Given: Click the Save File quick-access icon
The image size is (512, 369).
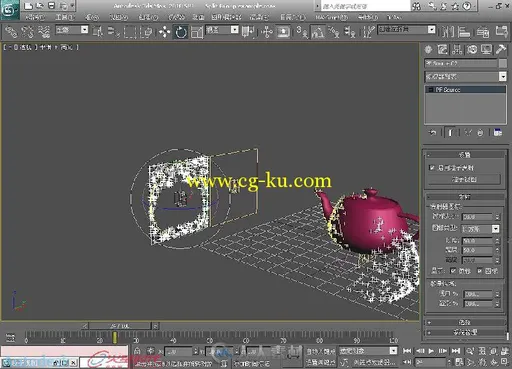Looking at the screenshot, I should point(51,6).
